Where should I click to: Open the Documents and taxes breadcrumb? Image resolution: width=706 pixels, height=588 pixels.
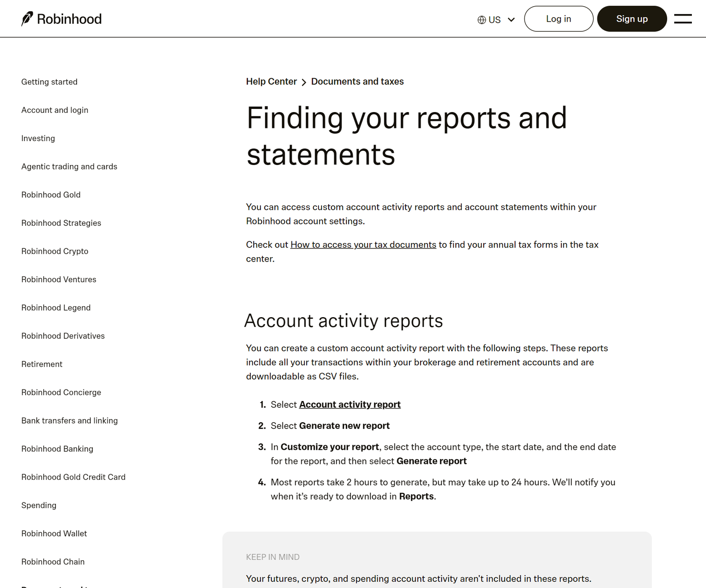point(357,82)
